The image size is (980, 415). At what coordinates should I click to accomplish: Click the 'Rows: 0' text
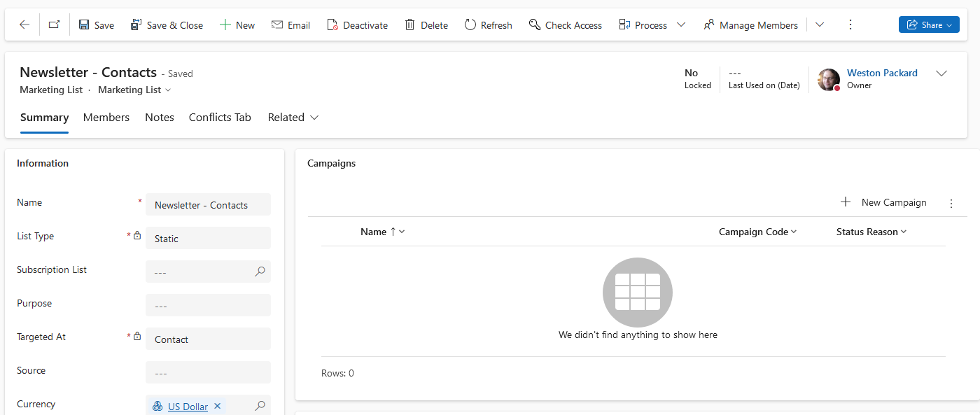coord(337,373)
